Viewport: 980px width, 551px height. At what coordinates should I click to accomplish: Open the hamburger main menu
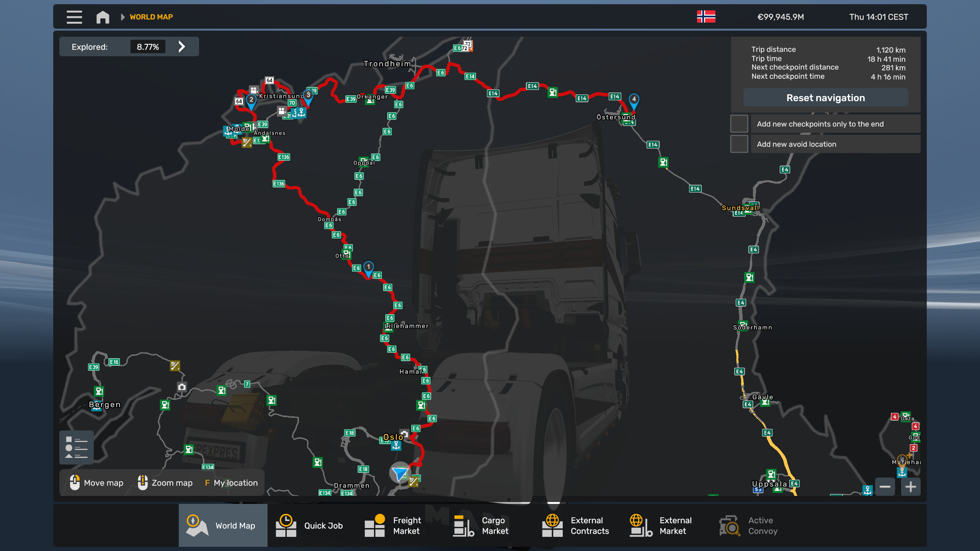[x=74, y=17]
